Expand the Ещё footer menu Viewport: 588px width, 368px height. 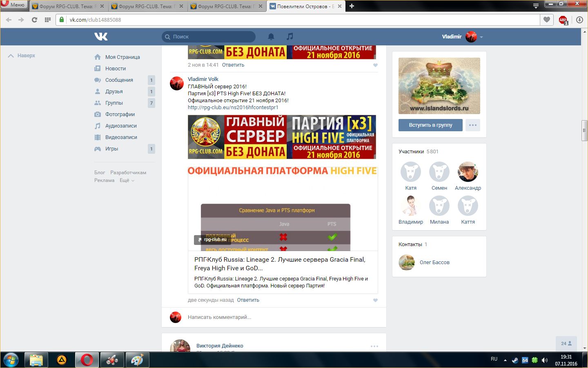[x=127, y=180]
